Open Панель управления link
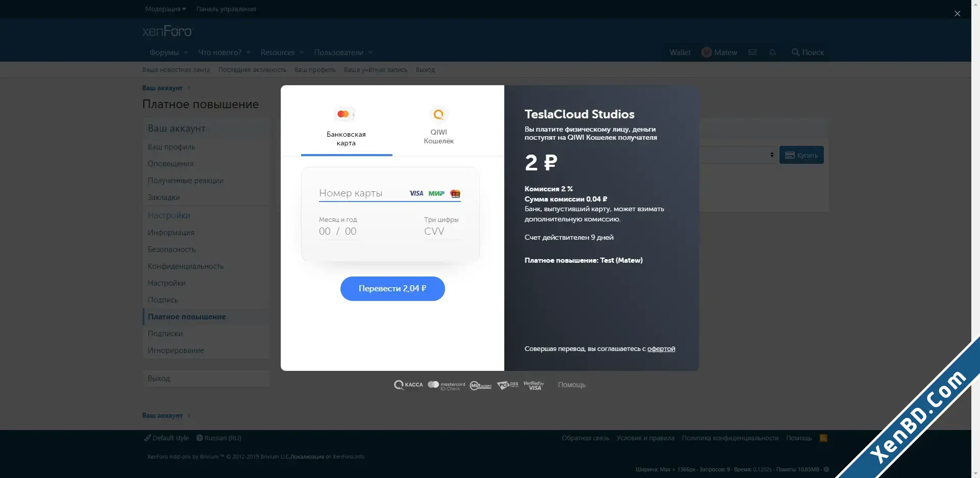Image resolution: width=980 pixels, height=478 pixels. [x=226, y=9]
